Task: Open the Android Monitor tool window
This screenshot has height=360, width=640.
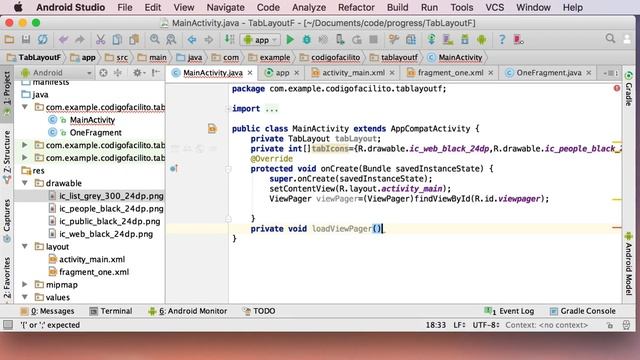Action: (x=188, y=311)
